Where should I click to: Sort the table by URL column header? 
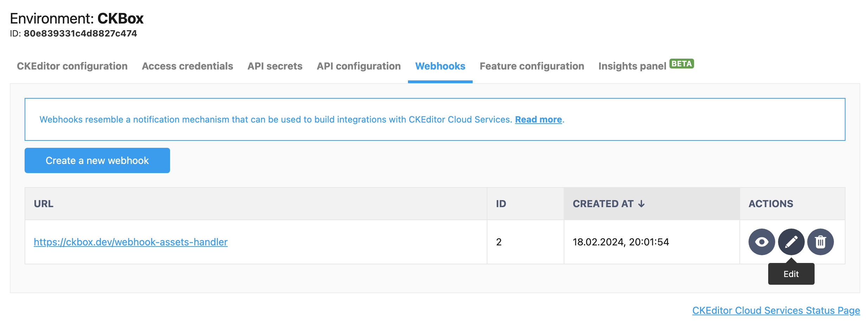click(x=44, y=204)
